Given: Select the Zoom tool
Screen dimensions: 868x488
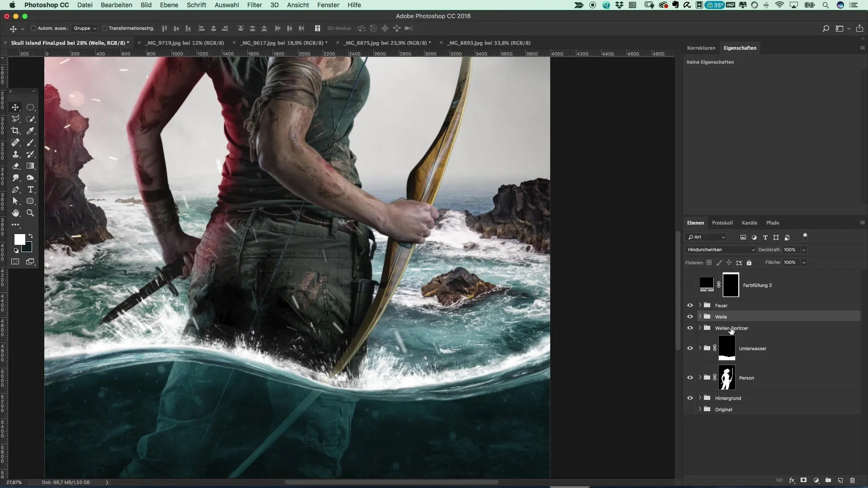Looking at the screenshot, I should [30, 213].
